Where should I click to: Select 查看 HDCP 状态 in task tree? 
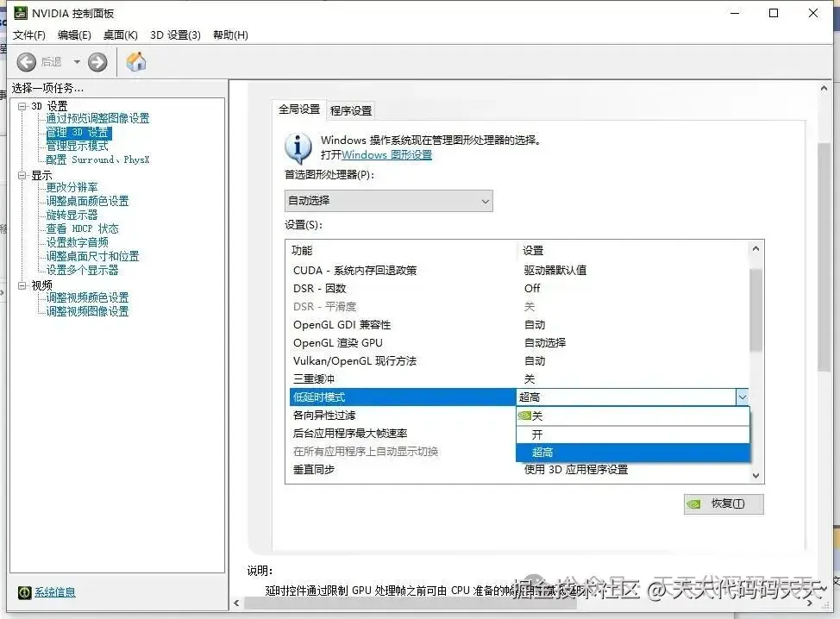coord(83,228)
